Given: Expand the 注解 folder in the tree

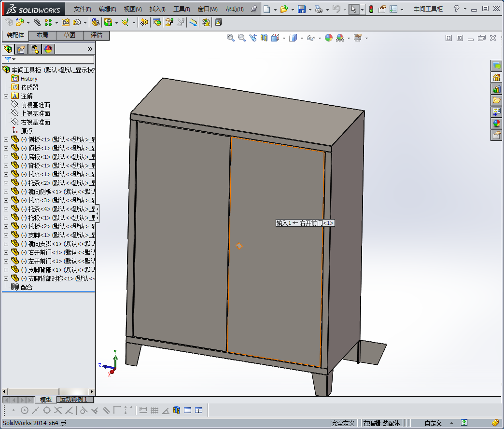Looking at the screenshot, I should tap(6, 96).
